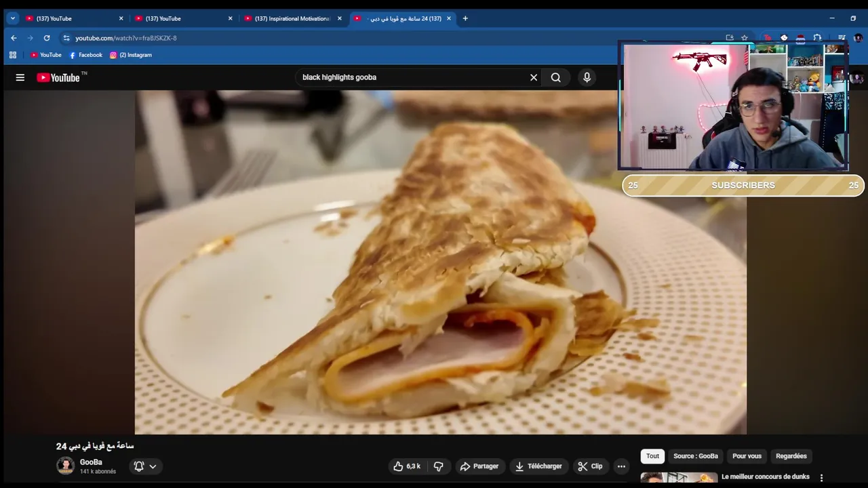Open media controls music-note icon
Screen dimensions: 868x488
point(842,38)
